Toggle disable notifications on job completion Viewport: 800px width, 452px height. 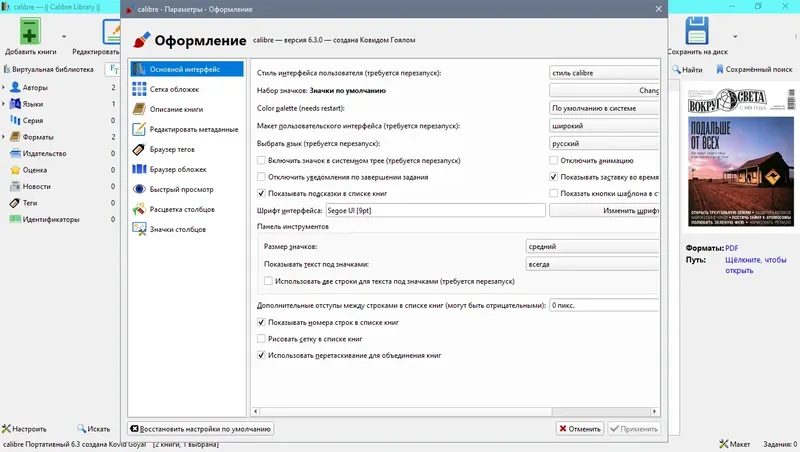pyautogui.click(x=261, y=177)
